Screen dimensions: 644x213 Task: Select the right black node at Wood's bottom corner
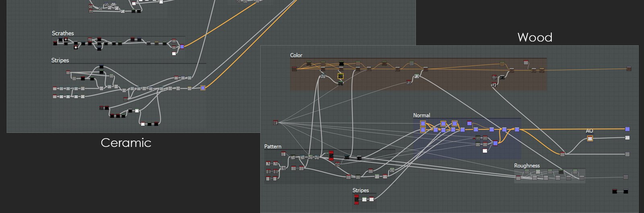click(x=625, y=191)
